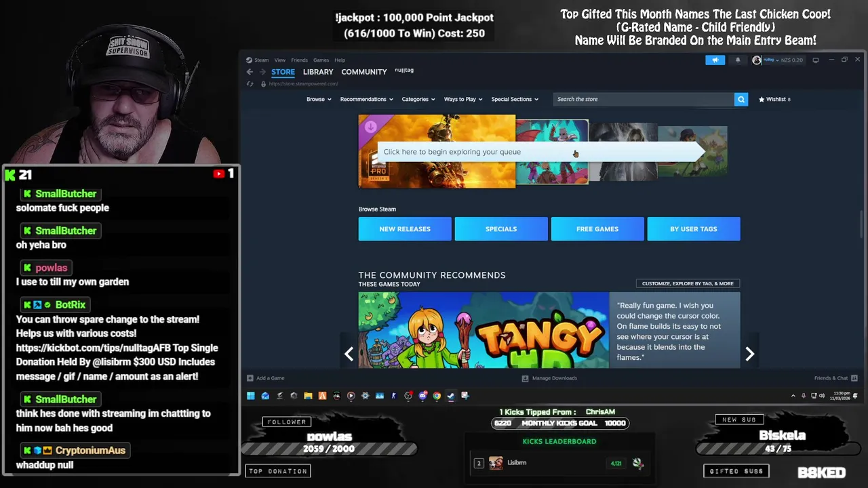Click the FREE GAMES button
The width and height of the screenshot is (868, 488).
pyautogui.click(x=597, y=229)
